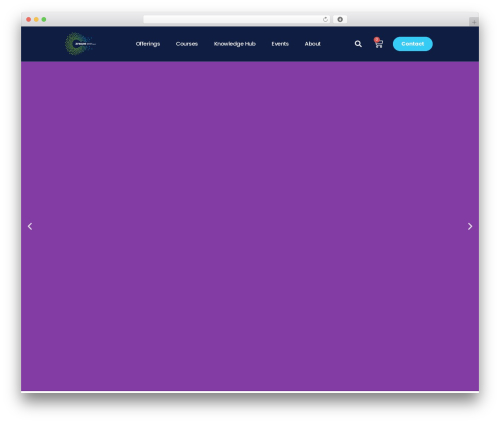Open a new browser tab
The height and width of the screenshot is (423, 500).
(474, 22)
